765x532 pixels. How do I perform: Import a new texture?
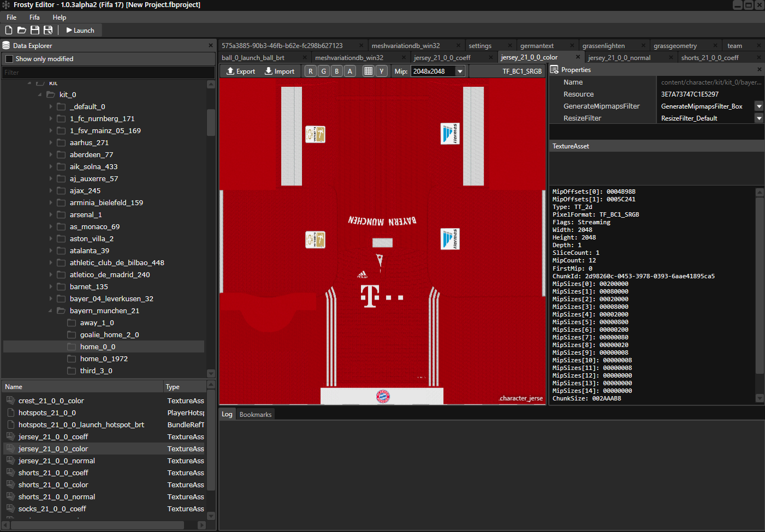280,71
